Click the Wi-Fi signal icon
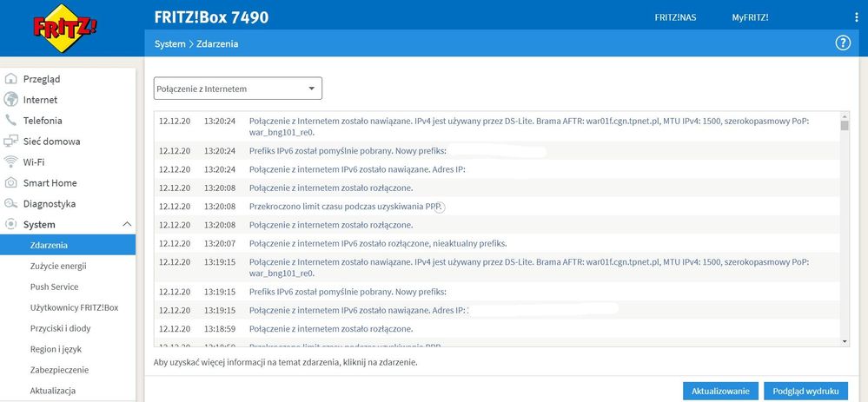This screenshot has height=402, width=868. click(11, 162)
